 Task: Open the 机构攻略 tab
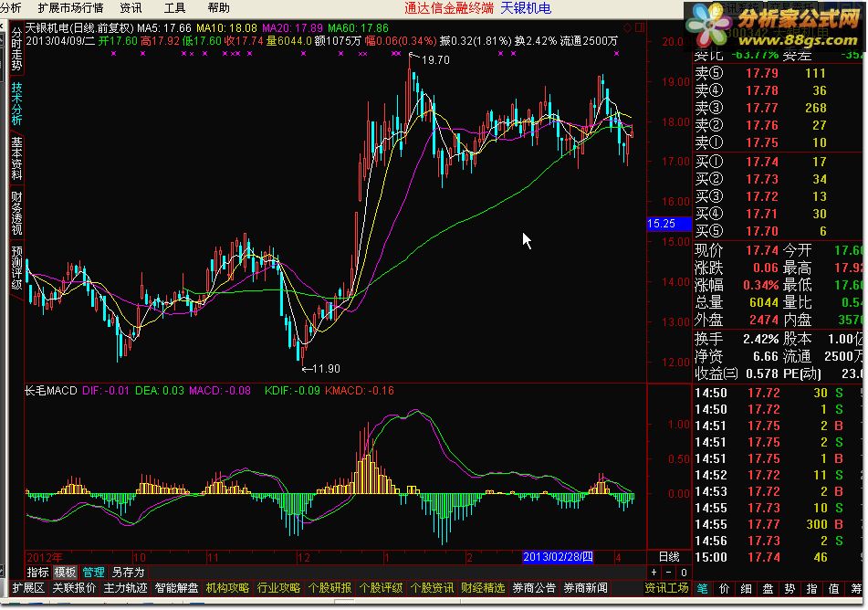pos(227,588)
